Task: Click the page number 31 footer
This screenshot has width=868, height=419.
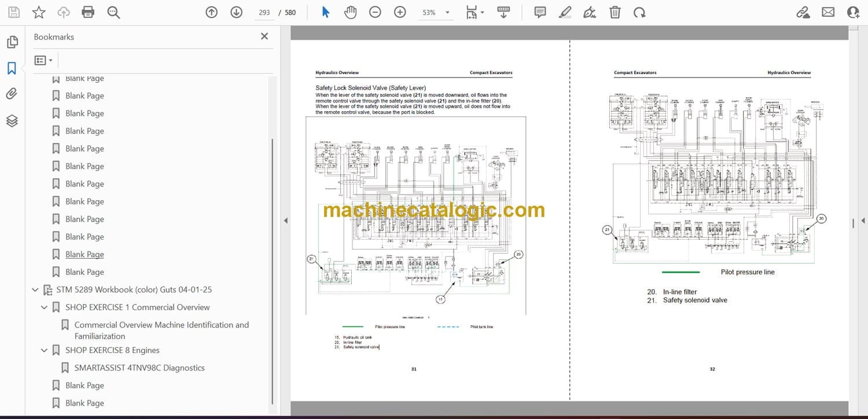Action: click(x=413, y=369)
